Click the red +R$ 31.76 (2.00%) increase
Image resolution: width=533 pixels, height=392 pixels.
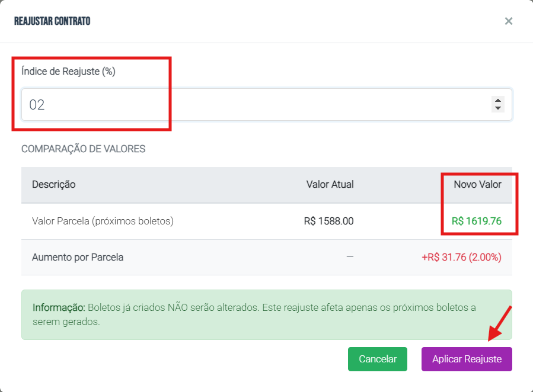pyautogui.click(x=461, y=257)
